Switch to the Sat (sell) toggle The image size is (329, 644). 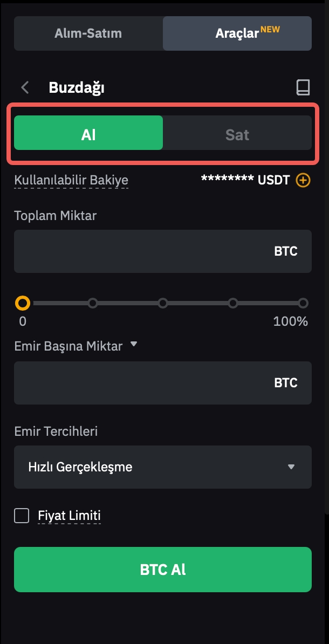[x=237, y=134]
